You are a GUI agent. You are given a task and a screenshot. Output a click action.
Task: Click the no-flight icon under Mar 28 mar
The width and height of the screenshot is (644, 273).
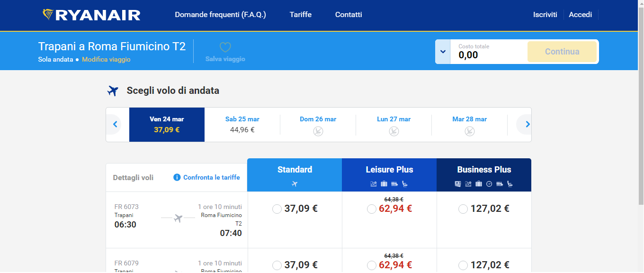pyautogui.click(x=470, y=131)
